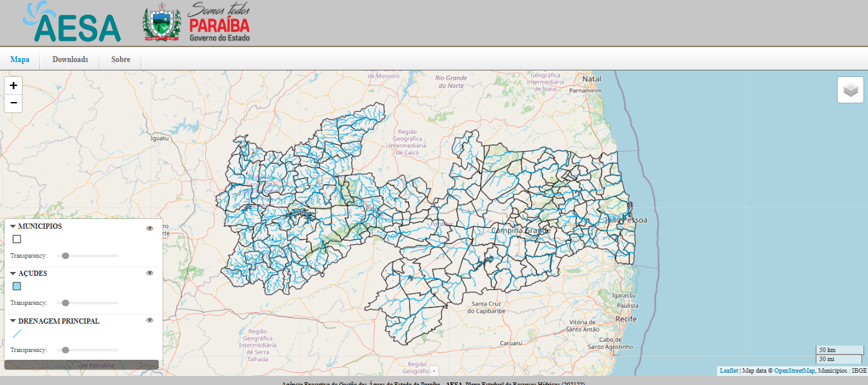Open the OpenStreetMap attribution link
This screenshot has height=385, width=868.
(794, 371)
